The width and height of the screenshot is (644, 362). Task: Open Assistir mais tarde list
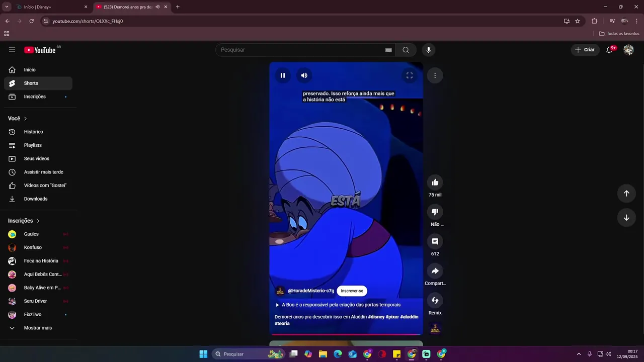pos(38,172)
